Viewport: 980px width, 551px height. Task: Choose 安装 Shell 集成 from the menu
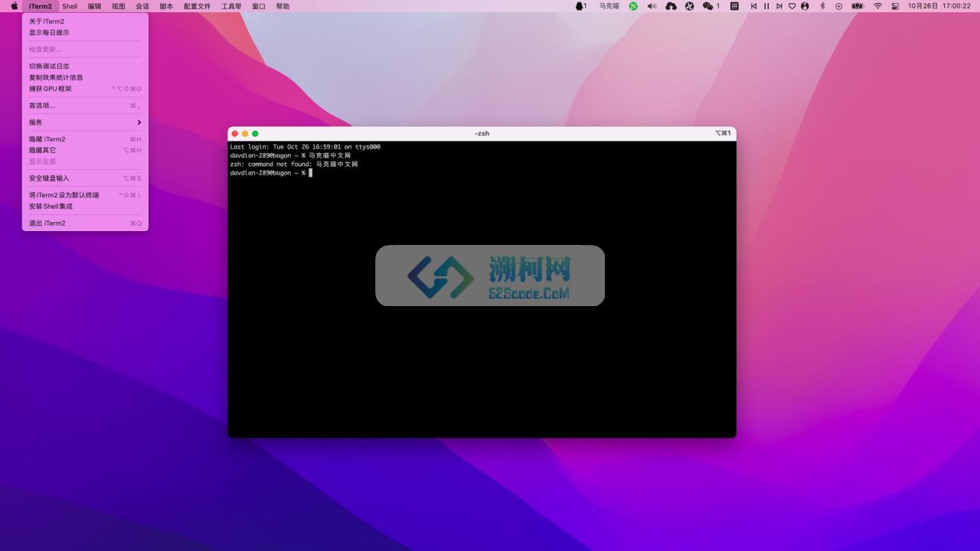(x=85, y=207)
